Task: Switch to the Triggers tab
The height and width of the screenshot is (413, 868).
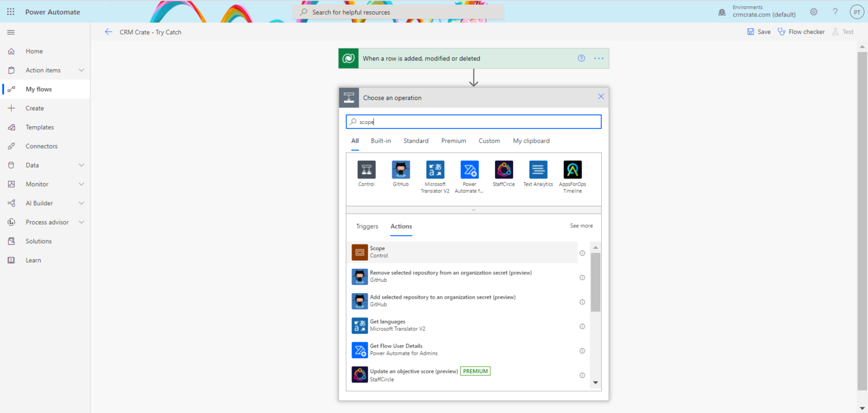Action: (x=367, y=226)
